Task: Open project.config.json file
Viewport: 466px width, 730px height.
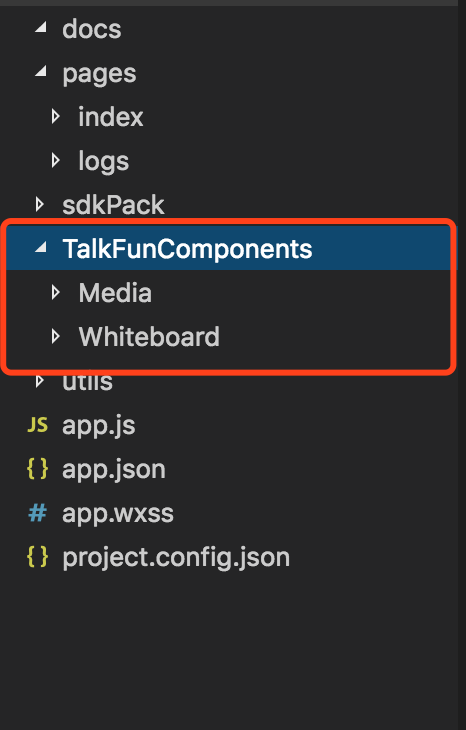Action: click(x=176, y=558)
